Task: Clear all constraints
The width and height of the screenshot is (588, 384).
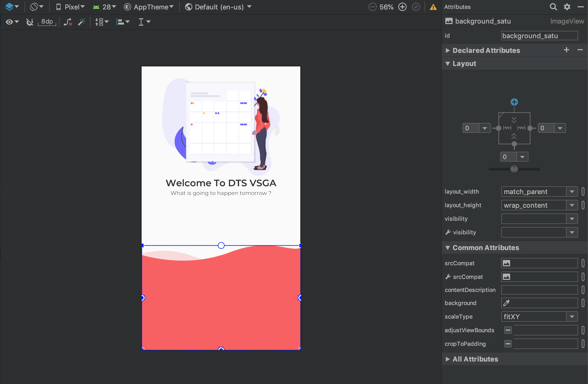Action: pos(68,22)
